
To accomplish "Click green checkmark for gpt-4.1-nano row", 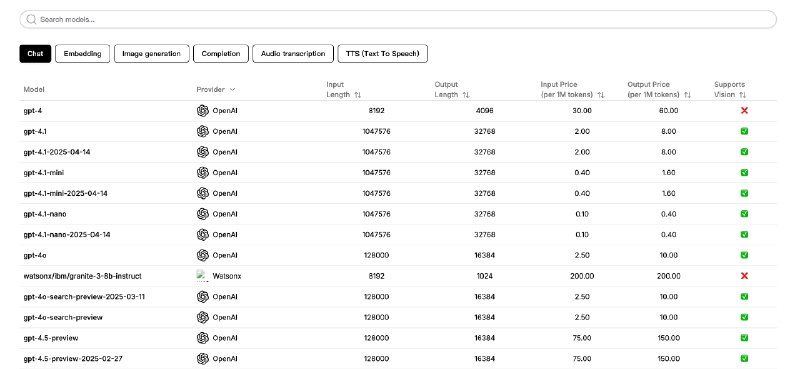I will click(x=744, y=213).
